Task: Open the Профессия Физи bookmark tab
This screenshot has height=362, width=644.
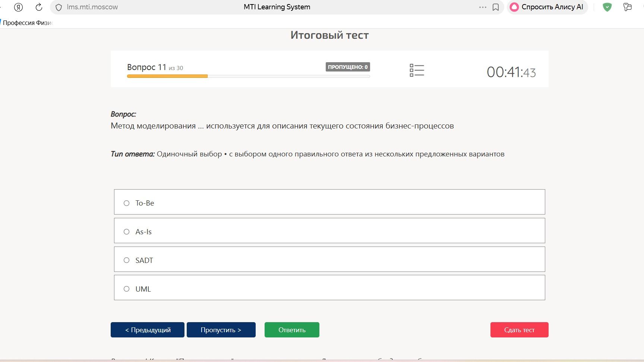Action: [27, 23]
